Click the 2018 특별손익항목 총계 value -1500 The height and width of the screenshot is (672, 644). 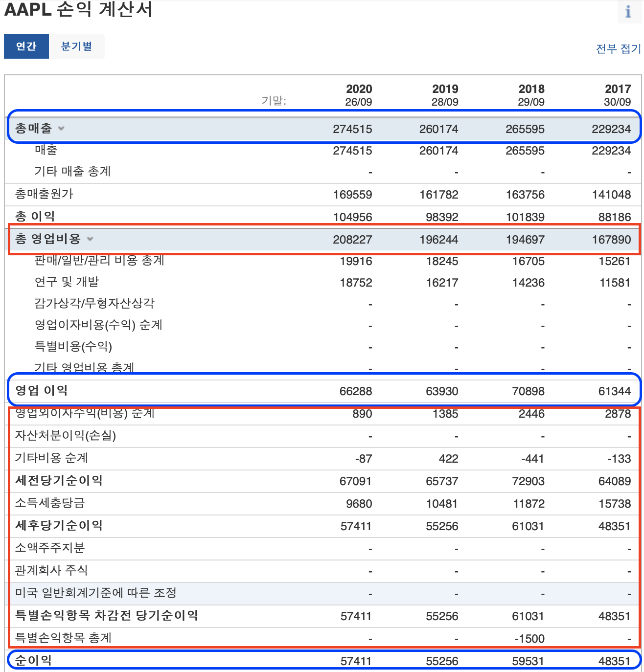click(x=529, y=639)
